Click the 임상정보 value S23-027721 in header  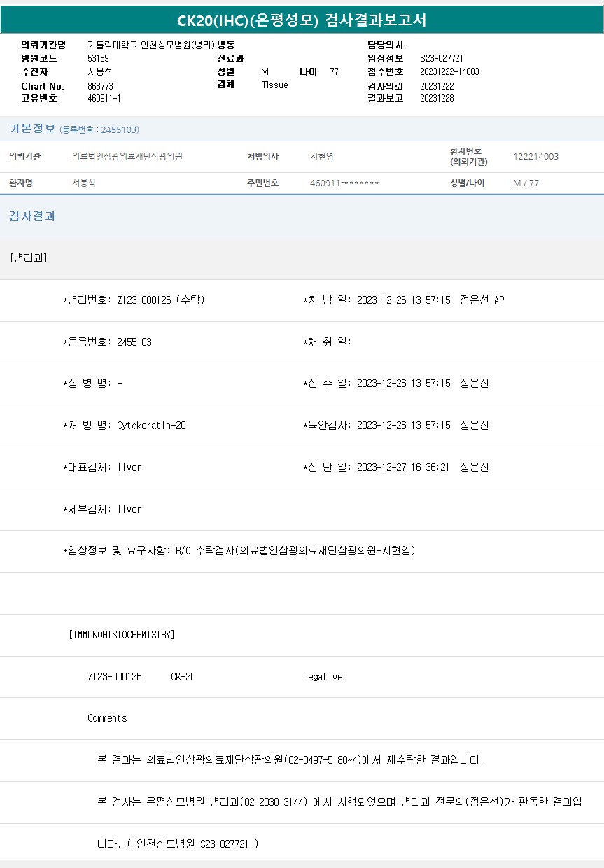click(442, 59)
